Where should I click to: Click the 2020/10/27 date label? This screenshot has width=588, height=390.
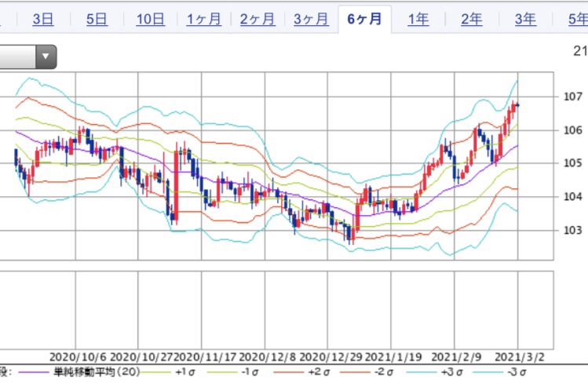pos(142,357)
